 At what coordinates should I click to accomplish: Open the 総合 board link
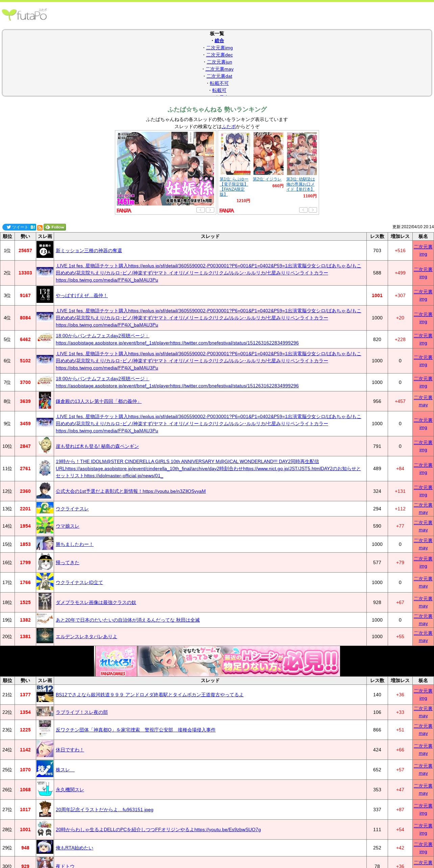219,41
